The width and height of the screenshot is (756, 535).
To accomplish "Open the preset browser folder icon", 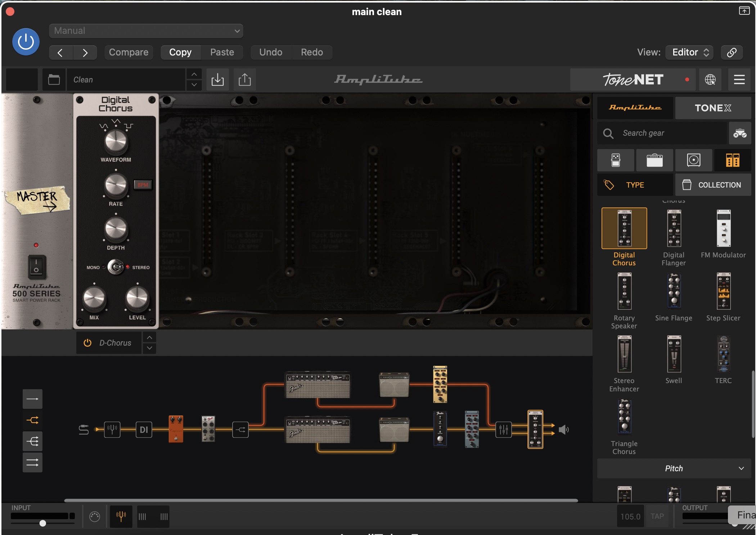I will tap(54, 80).
